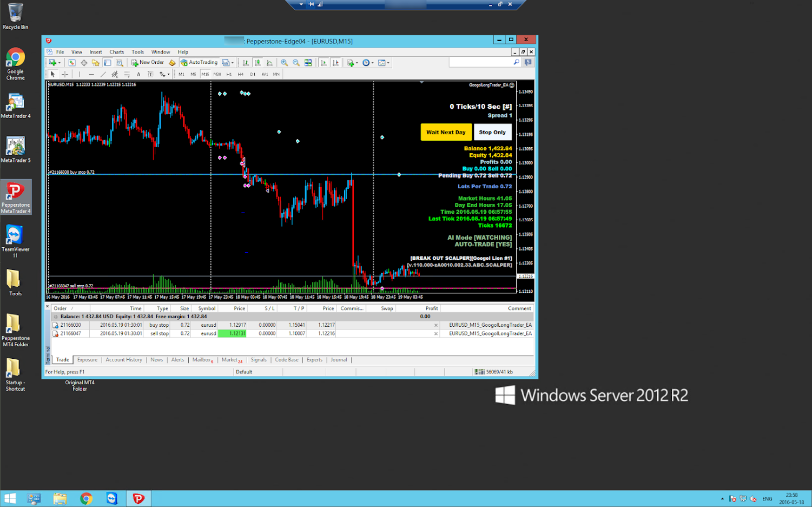Zoom in on the chart

click(x=284, y=63)
